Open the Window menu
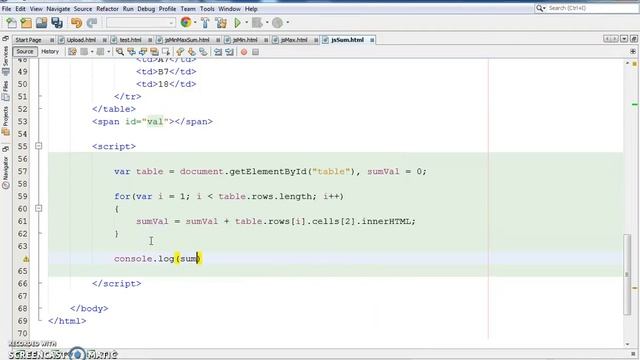This screenshot has width=640, height=360. click(229, 9)
